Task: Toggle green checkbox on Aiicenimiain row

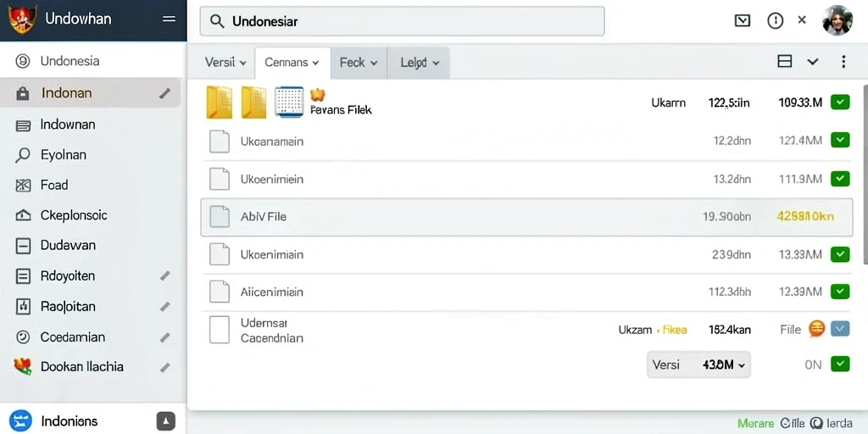Action: point(840,292)
